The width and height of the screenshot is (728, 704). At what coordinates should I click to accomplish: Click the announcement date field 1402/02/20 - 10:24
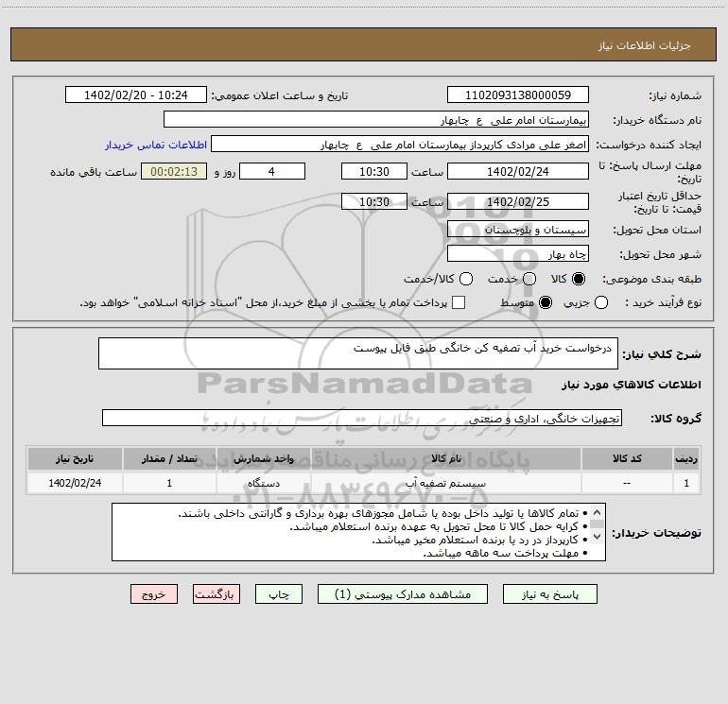pyautogui.click(x=135, y=95)
